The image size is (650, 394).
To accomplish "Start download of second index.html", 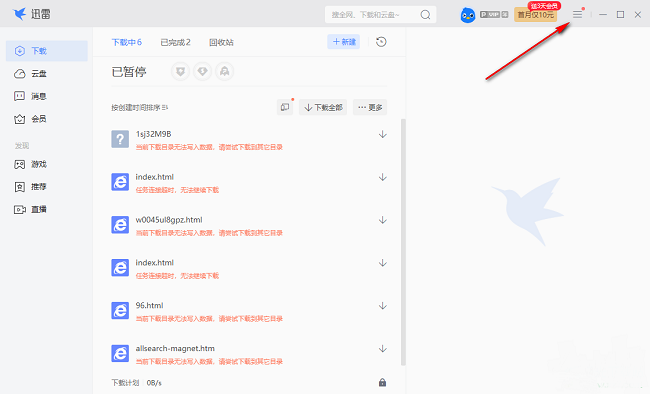I will point(383,263).
